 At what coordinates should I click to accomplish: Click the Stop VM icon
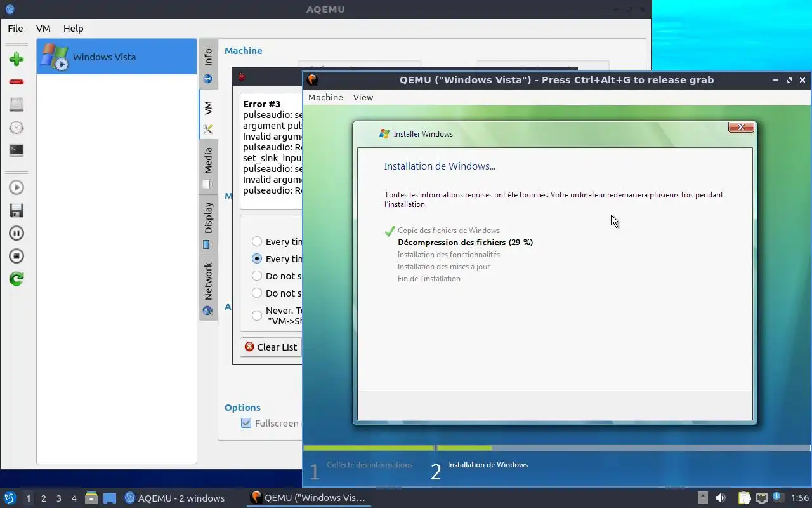pyautogui.click(x=16, y=256)
